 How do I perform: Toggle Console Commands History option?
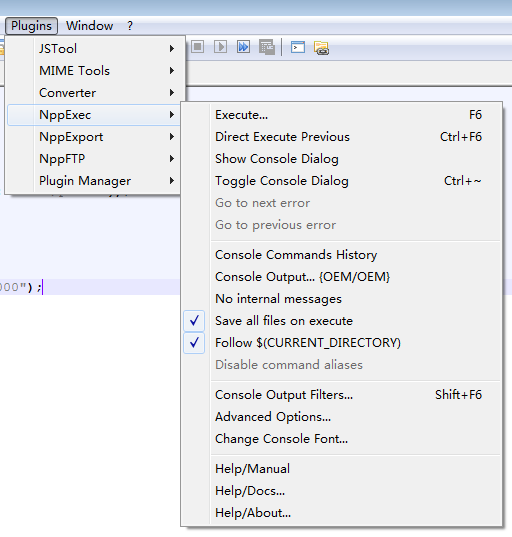click(341, 255)
